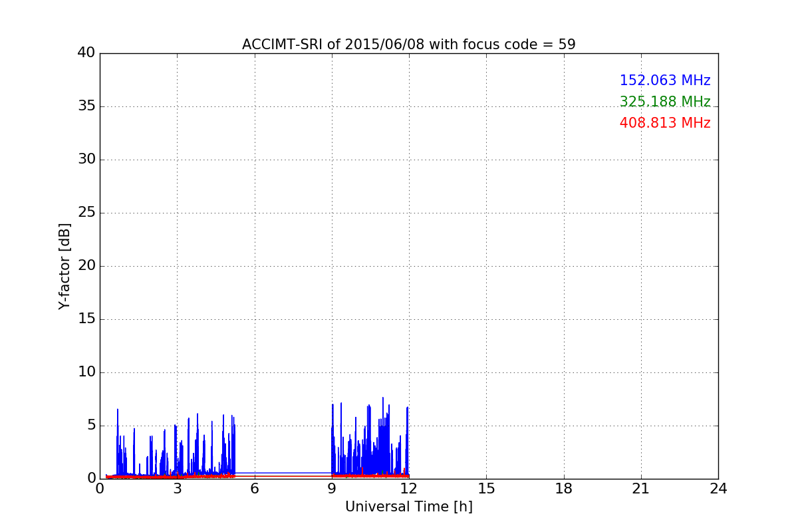Click y-axis tick label 40
Screen dimensions: 798x532
(86, 53)
